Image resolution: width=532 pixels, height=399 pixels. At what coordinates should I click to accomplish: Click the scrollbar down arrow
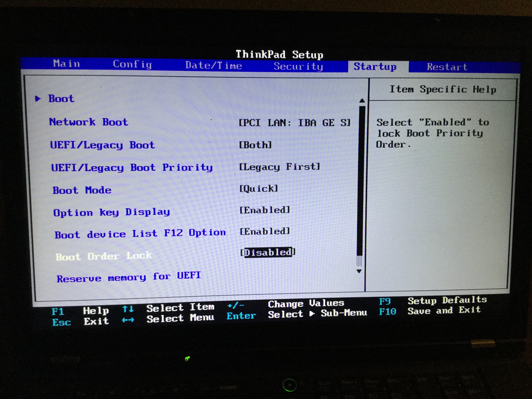pyautogui.click(x=359, y=271)
